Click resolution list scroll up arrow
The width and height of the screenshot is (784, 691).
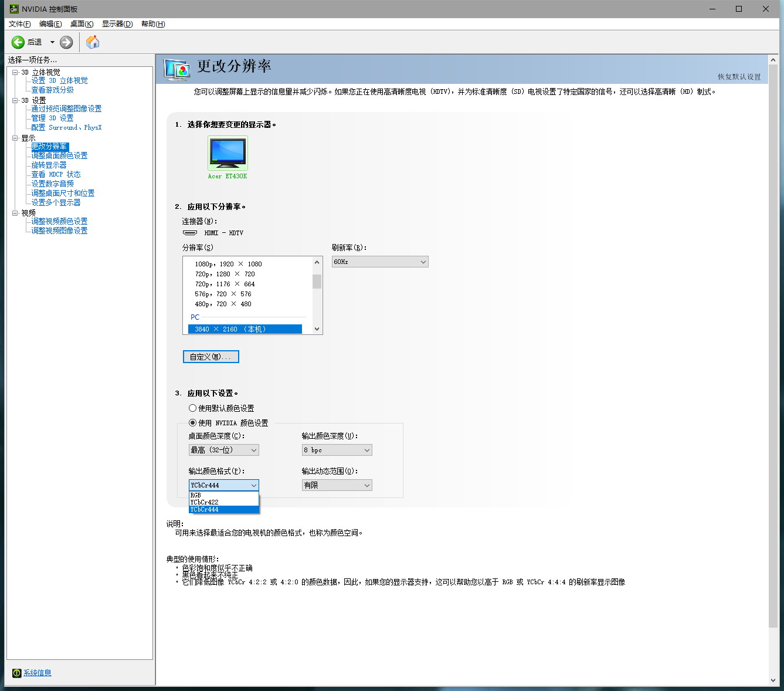coord(317,262)
